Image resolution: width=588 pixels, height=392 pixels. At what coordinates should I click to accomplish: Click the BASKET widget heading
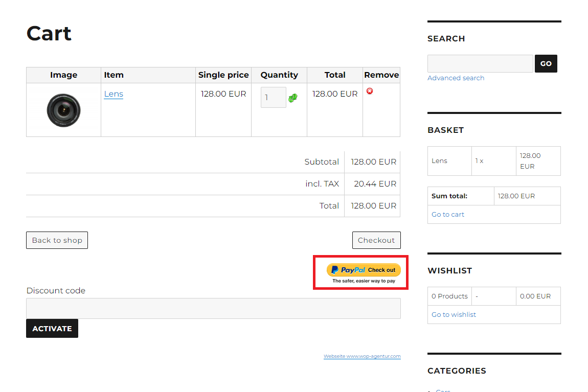tap(445, 130)
